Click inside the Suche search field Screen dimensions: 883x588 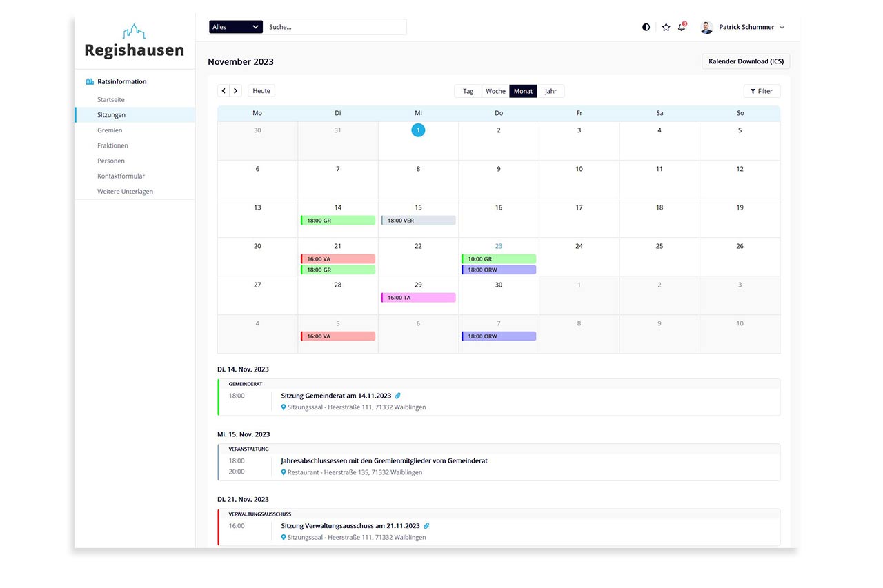pyautogui.click(x=336, y=26)
